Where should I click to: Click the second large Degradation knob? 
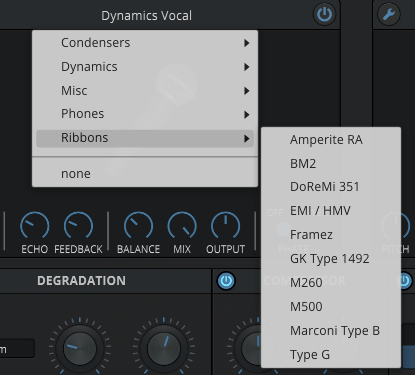(164, 348)
